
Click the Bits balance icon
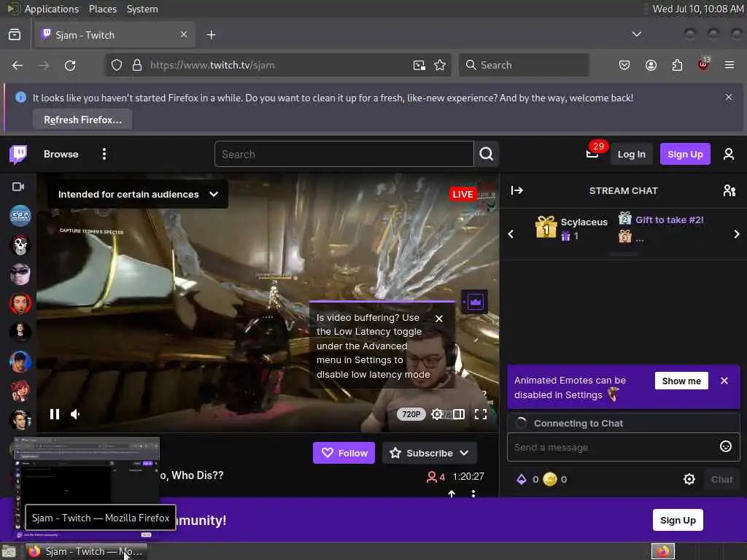click(522, 479)
